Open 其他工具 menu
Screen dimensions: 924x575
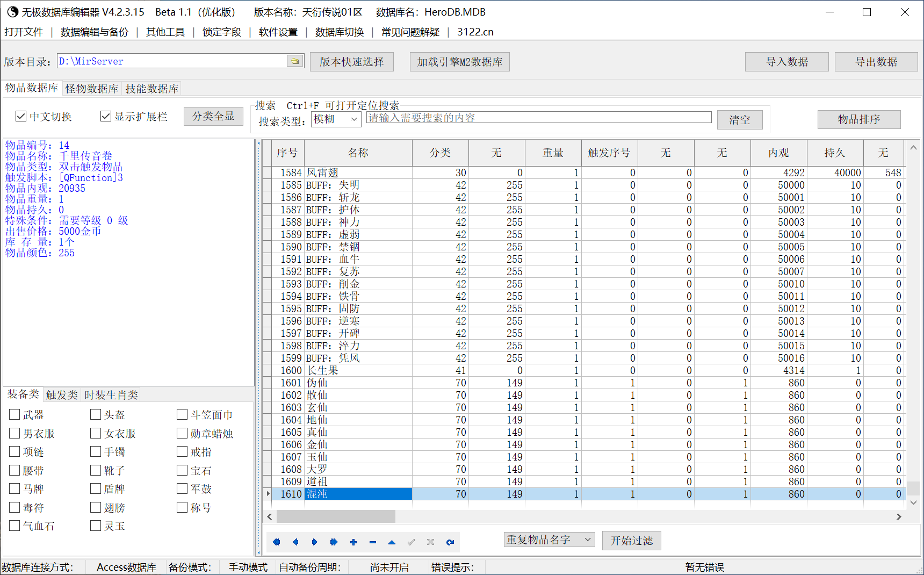(165, 32)
